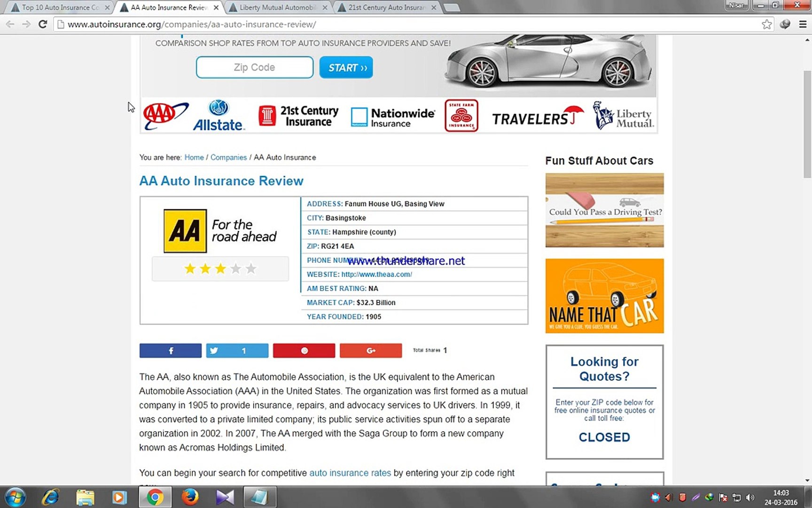Open Windows Media Player from the taskbar
Viewport: 812px width, 508px height.
tap(119, 497)
